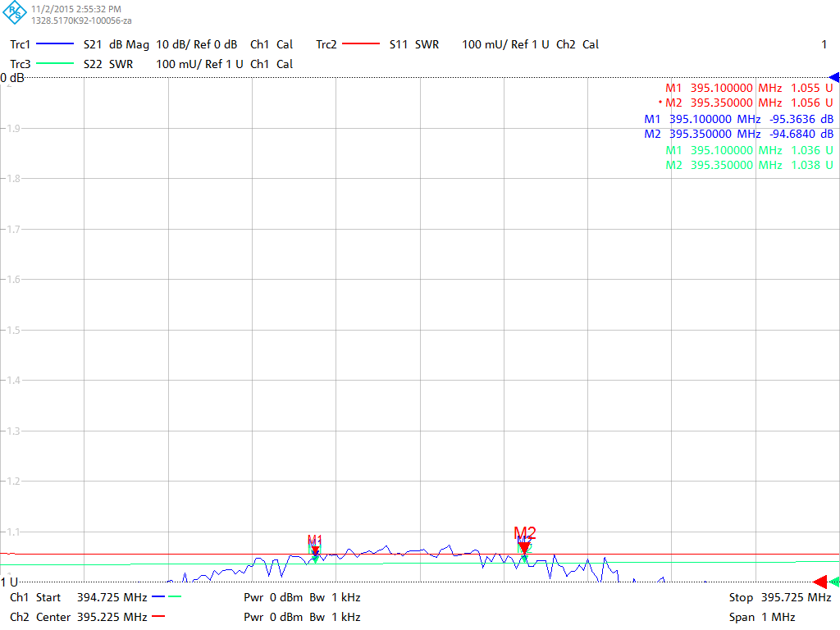Click blue M2 -94.6840 dB readout
This screenshot has height=630, width=840.
pos(739,134)
